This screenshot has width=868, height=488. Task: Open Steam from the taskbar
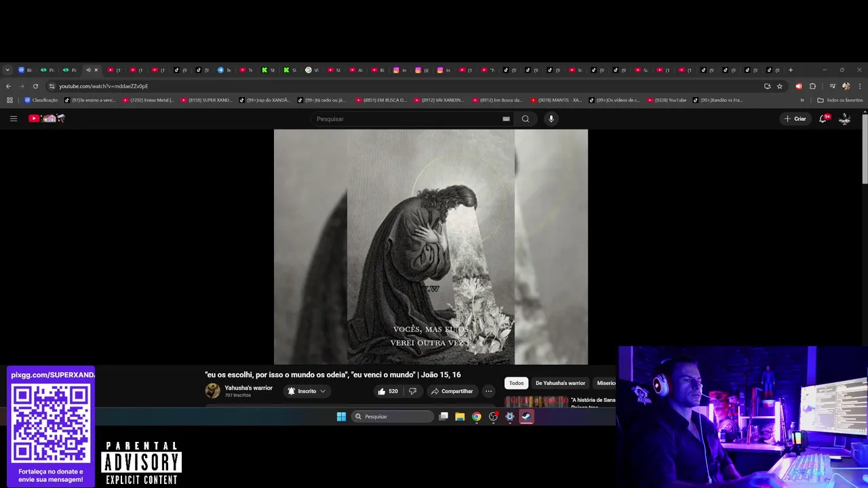pos(526,416)
